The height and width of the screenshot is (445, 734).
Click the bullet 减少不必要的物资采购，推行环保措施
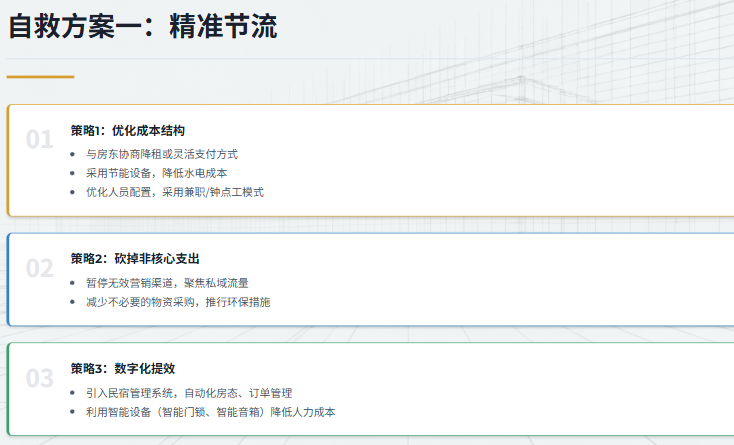point(178,302)
